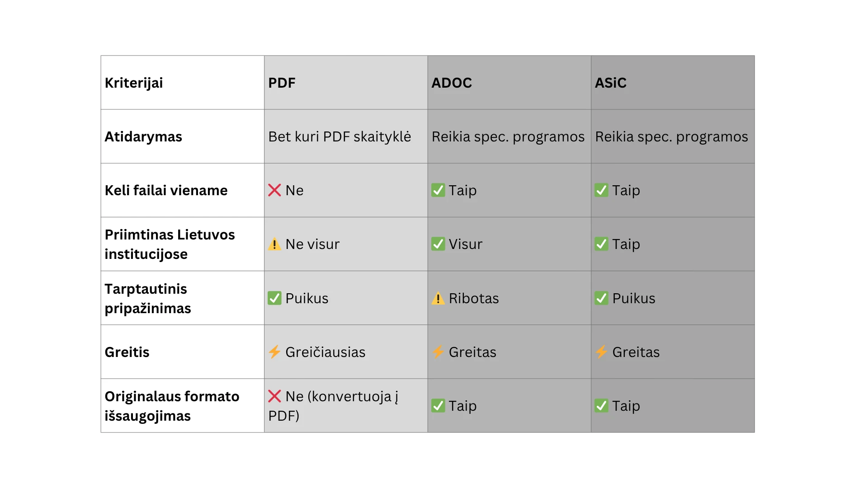Click green check beside ASiC Puikus
The image size is (868, 488).
click(x=601, y=298)
